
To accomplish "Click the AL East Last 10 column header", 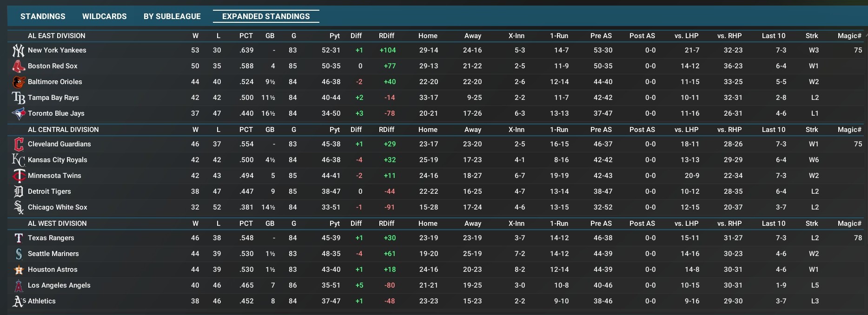I will [774, 36].
